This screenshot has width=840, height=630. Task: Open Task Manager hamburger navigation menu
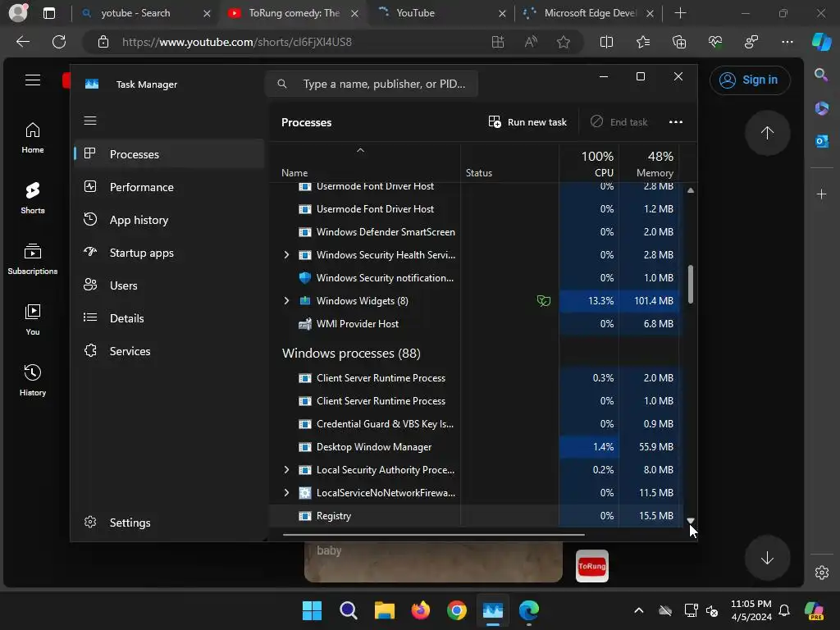point(90,121)
